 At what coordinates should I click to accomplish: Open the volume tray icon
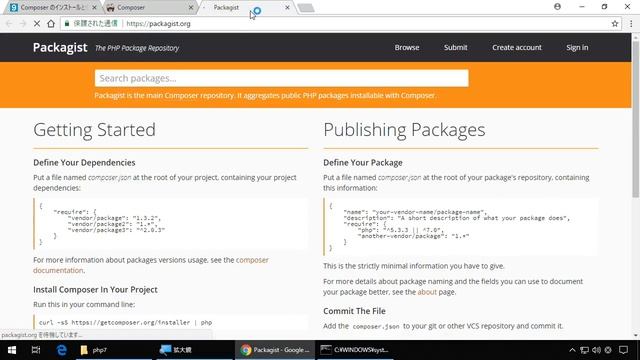596,350
